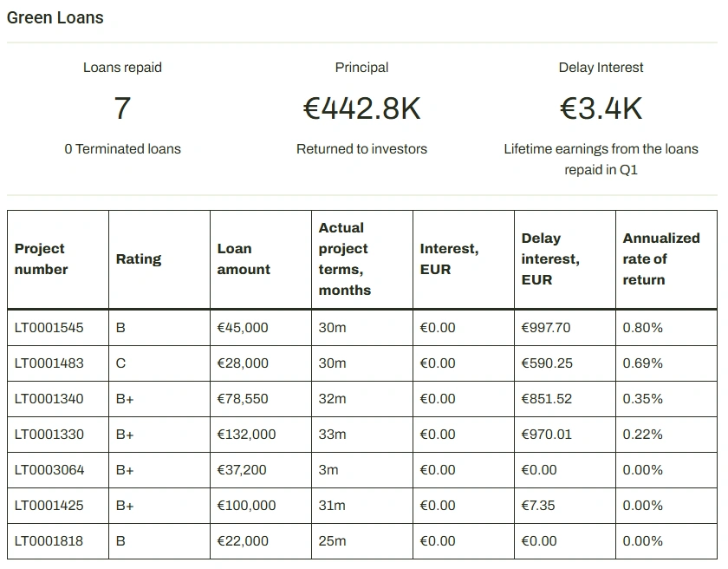Open project LT0001425 row

tap(49, 506)
